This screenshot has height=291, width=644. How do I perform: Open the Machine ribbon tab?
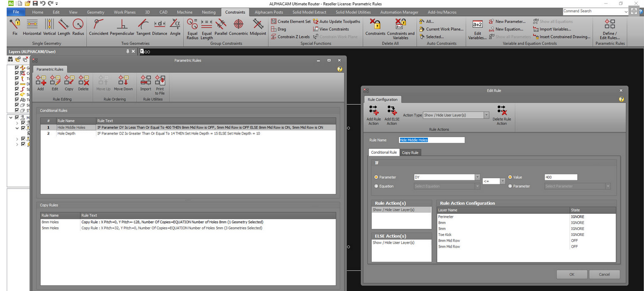tap(184, 12)
